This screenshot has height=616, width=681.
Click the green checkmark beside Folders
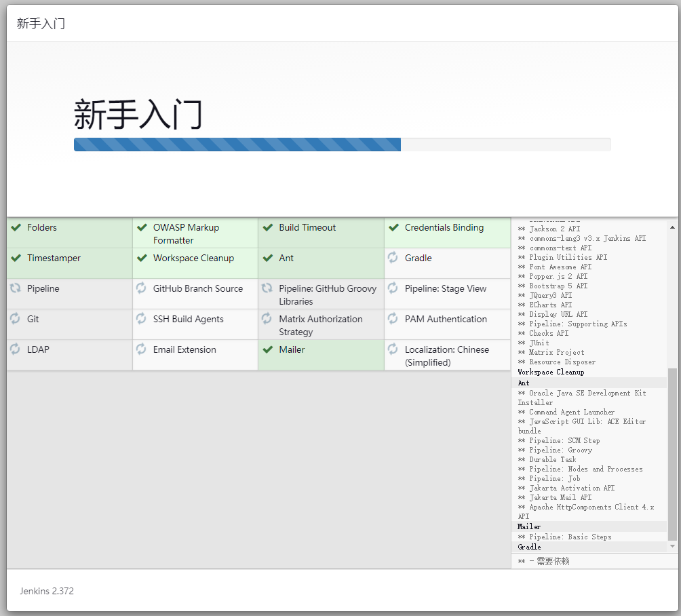(x=16, y=228)
